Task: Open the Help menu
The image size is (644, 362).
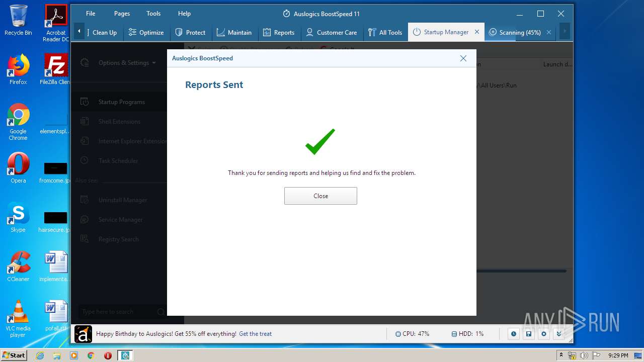Action: pyautogui.click(x=184, y=14)
